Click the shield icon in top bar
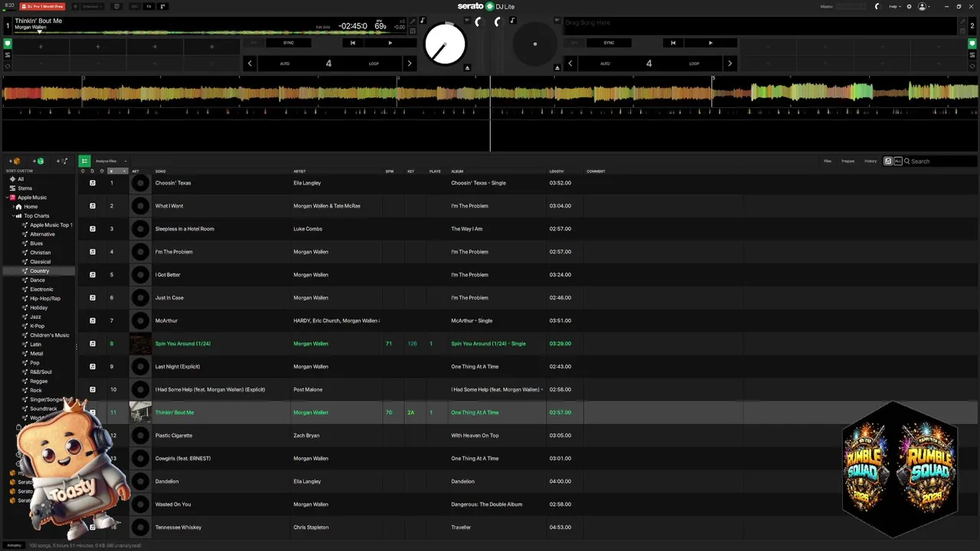This screenshot has height=551, width=980. pyautogui.click(x=116, y=7)
